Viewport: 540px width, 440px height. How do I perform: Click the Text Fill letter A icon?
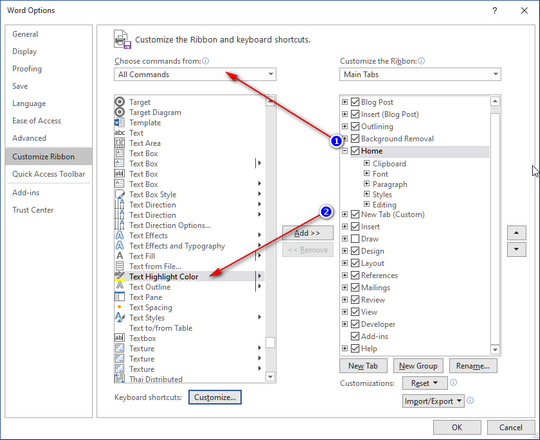[x=120, y=256]
